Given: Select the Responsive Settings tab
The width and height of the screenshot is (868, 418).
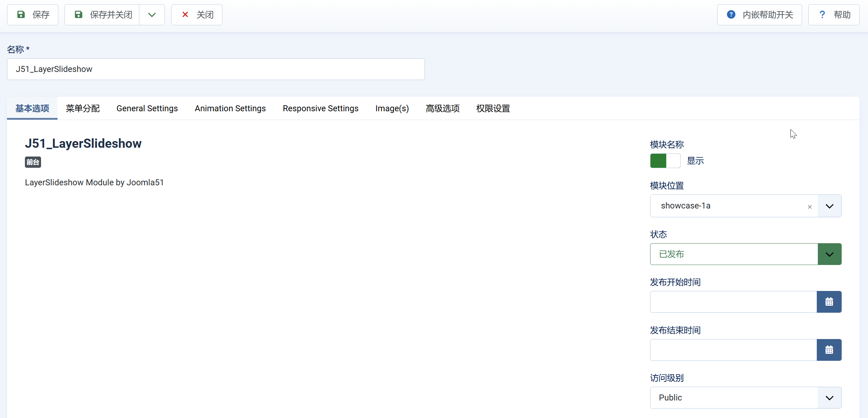Looking at the screenshot, I should 320,108.
